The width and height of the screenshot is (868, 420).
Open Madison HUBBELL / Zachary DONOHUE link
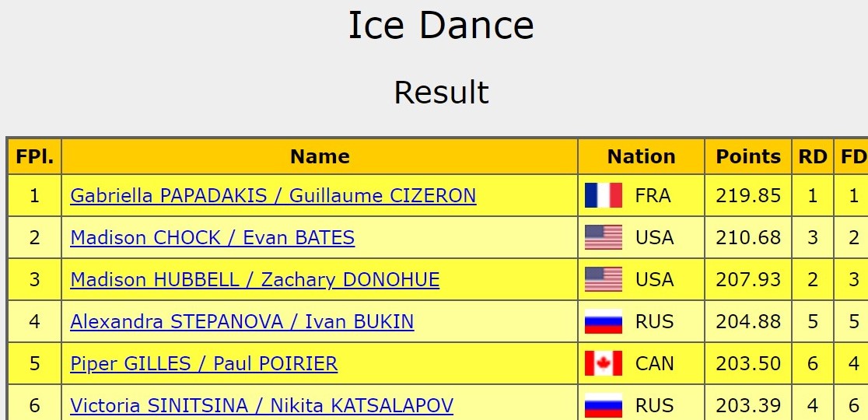pyautogui.click(x=254, y=279)
